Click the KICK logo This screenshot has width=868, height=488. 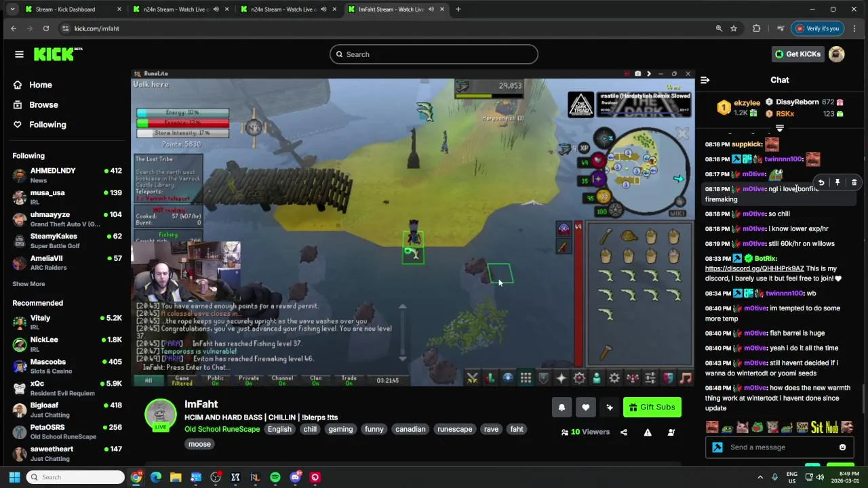click(58, 54)
